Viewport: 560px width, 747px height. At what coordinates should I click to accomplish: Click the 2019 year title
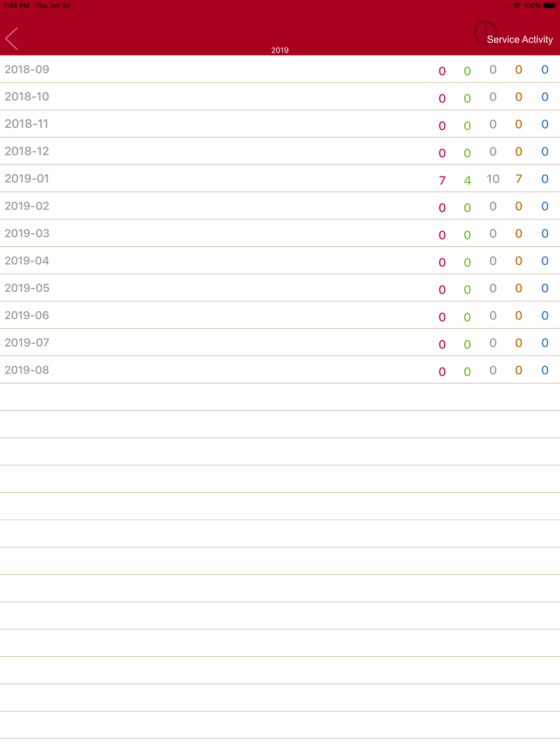pos(280,50)
